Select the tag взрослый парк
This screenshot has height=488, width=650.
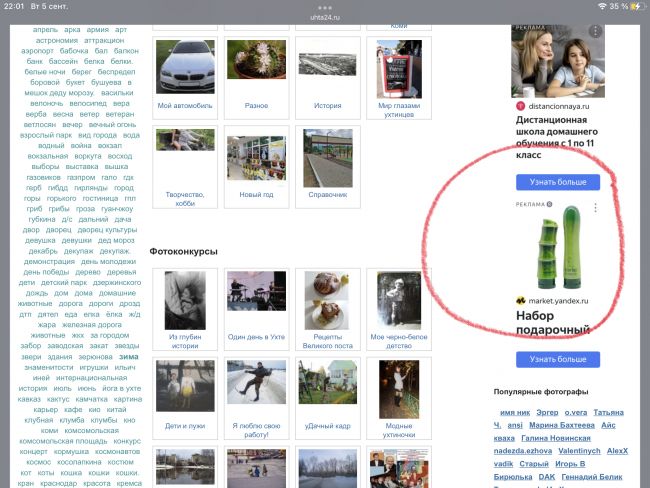pyautogui.click(x=46, y=135)
